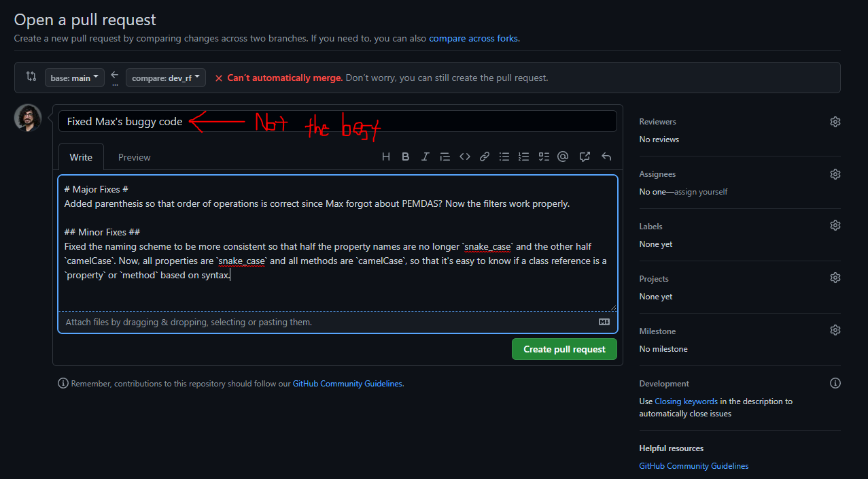The width and height of the screenshot is (868, 479).
Task: Add a task list with checkboxes
Action: point(544,156)
